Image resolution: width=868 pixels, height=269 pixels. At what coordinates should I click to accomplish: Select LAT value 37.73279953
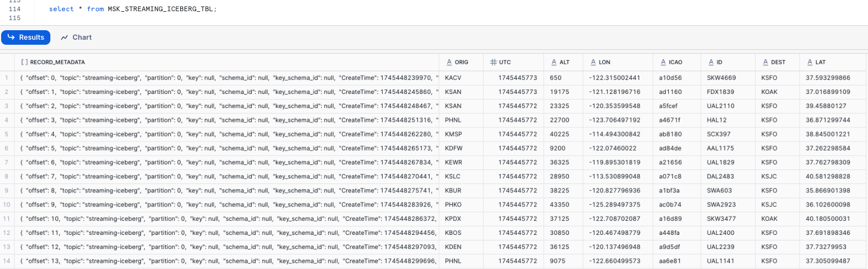coord(834,247)
